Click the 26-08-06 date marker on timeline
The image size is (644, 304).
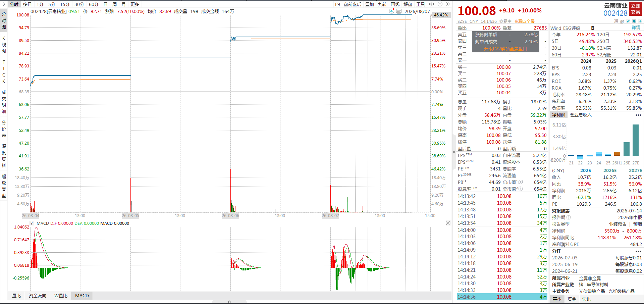coord(230,215)
